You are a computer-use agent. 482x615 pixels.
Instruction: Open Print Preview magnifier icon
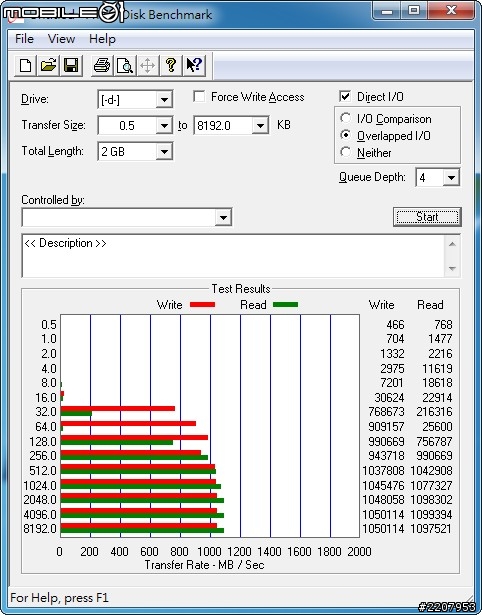click(x=125, y=65)
